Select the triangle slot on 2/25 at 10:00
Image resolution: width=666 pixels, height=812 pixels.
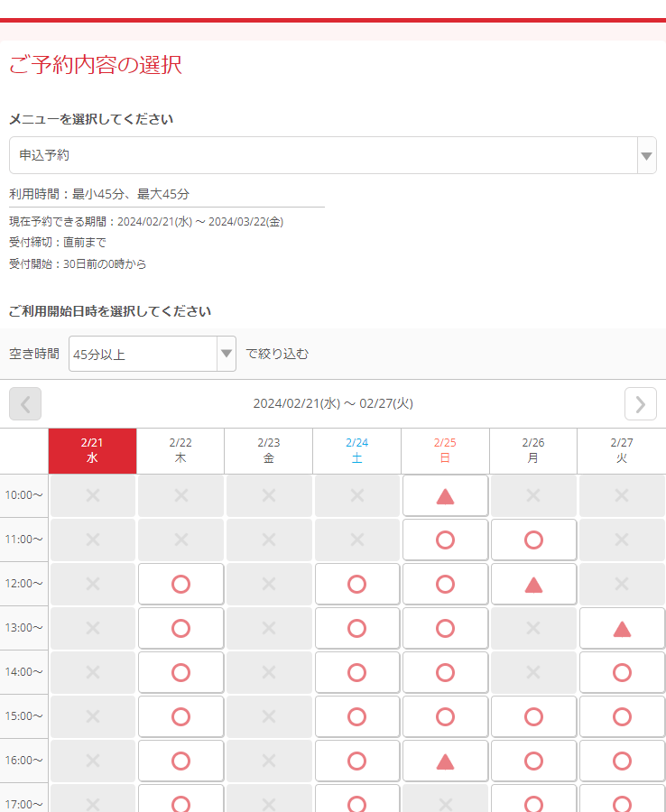pos(445,495)
